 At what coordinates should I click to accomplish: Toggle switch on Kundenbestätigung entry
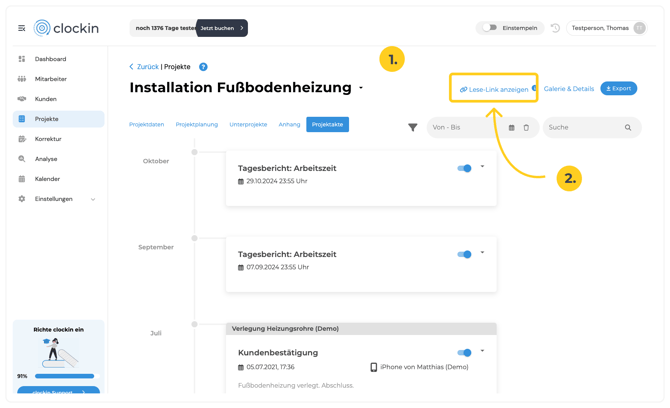pyautogui.click(x=464, y=353)
